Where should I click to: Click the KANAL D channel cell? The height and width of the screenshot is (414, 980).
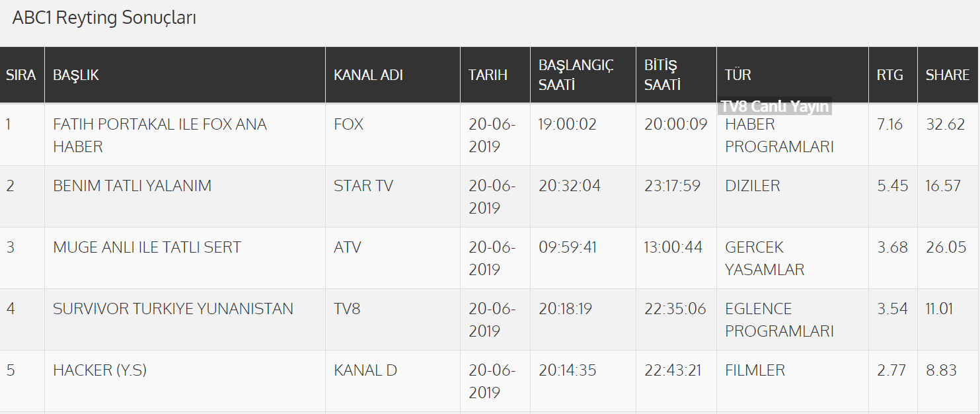click(365, 370)
